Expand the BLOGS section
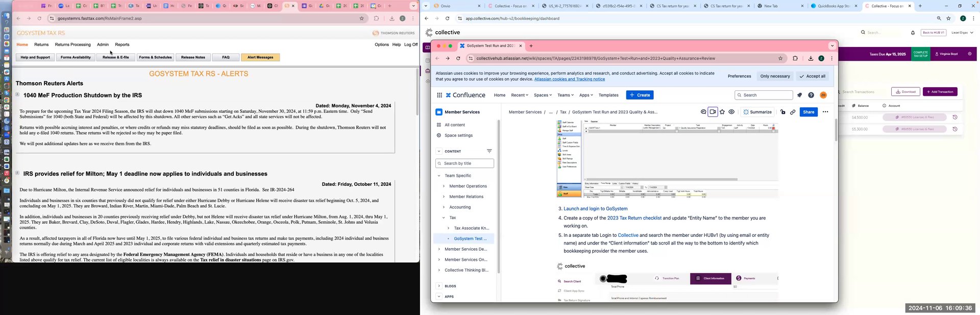The image size is (980, 315). 439,286
